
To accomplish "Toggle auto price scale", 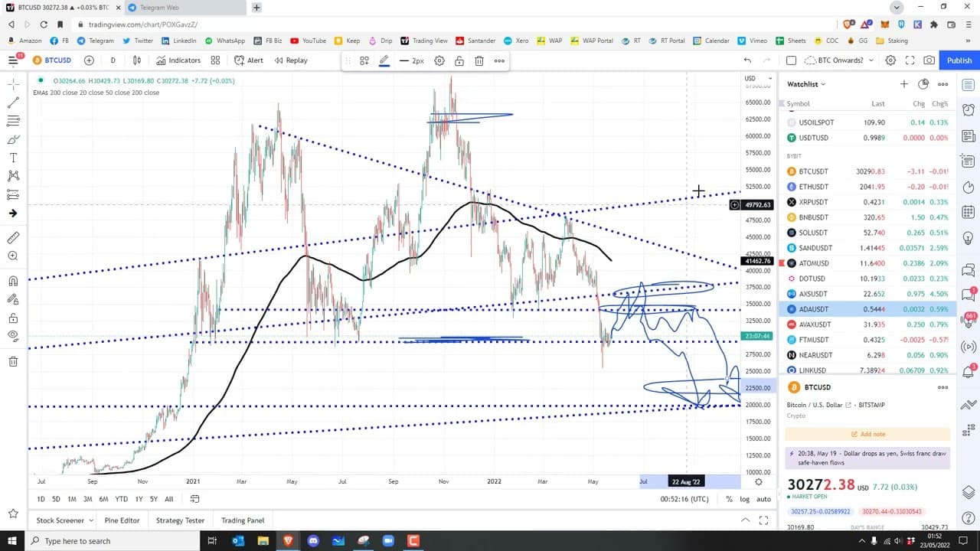I will click(763, 499).
